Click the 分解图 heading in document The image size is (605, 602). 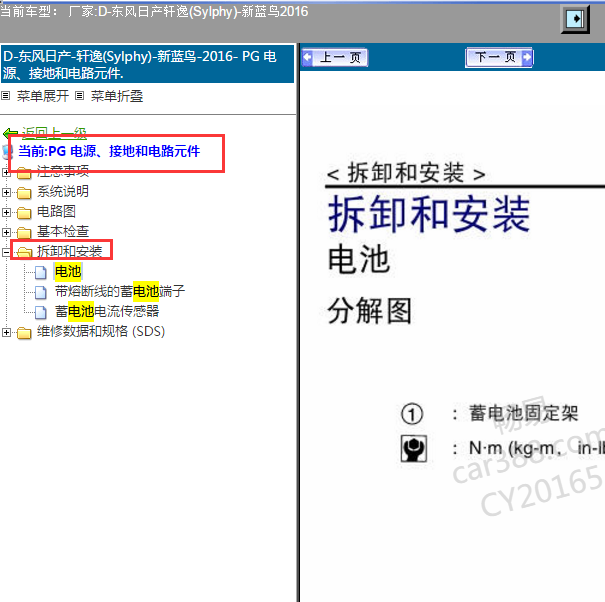point(370,311)
